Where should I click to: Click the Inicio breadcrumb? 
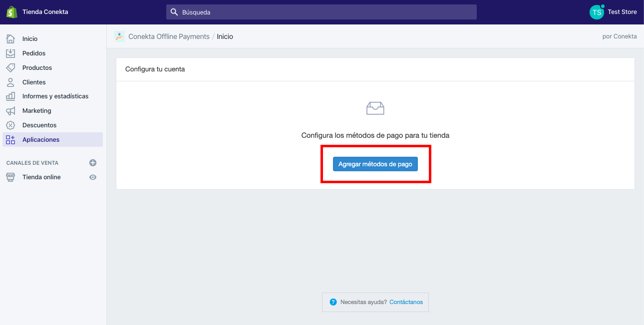pyautogui.click(x=225, y=36)
